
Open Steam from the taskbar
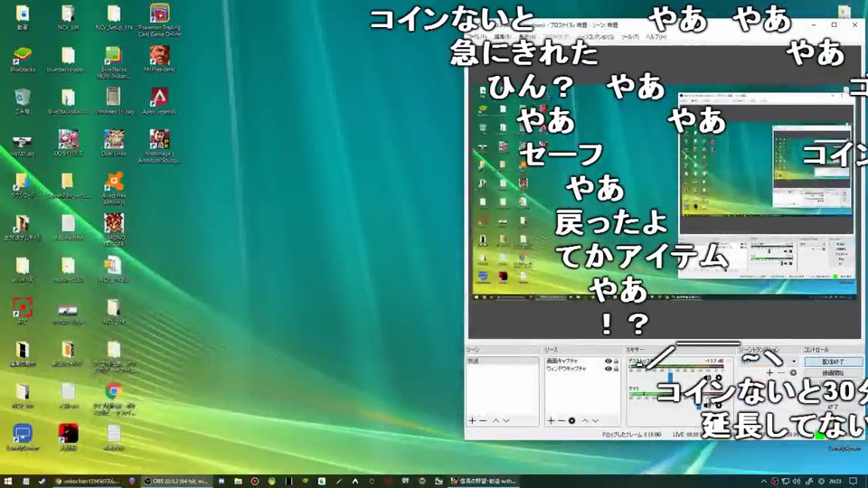pos(42,482)
